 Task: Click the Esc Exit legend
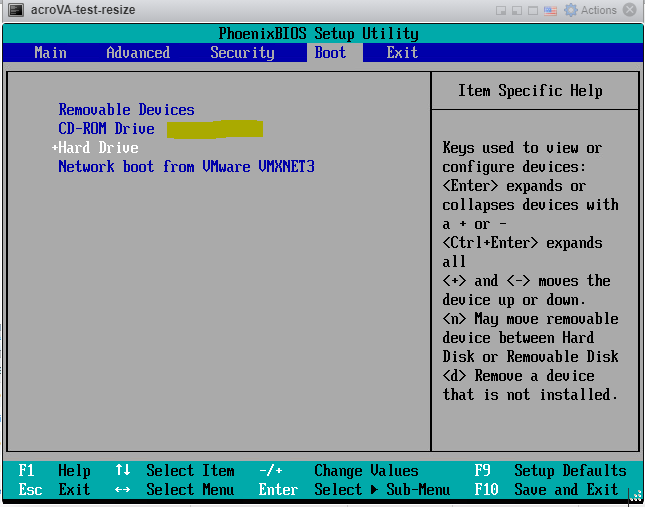pyautogui.click(x=54, y=489)
